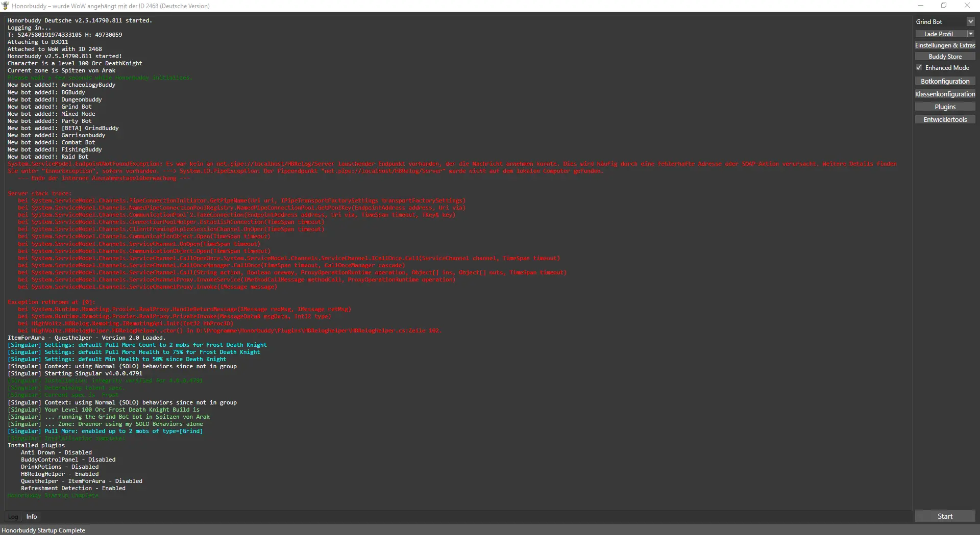Click 'BuddyControlPanel - Disabled' plugin line
The image size is (980, 535).
tap(68, 460)
